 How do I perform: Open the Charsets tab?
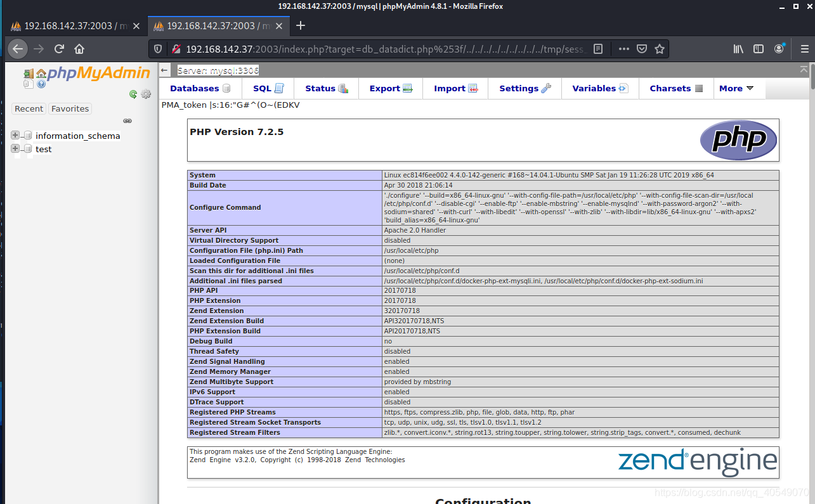(676, 89)
